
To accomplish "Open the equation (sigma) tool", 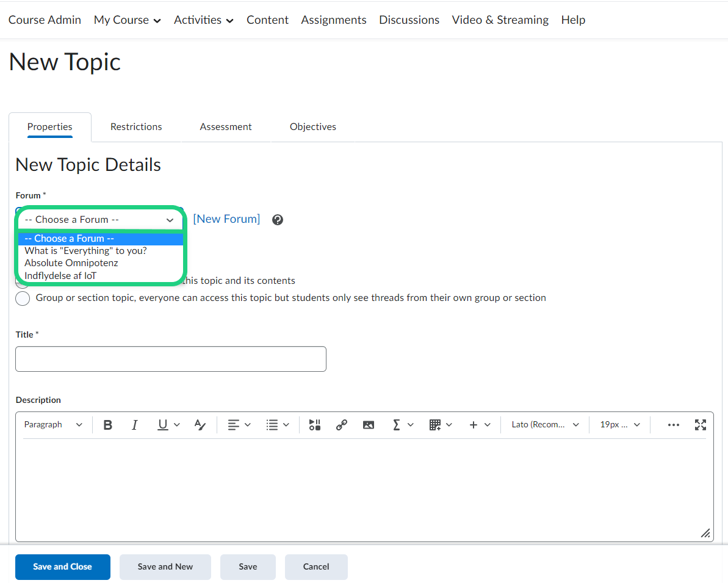I will pyautogui.click(x=402, y=425).
